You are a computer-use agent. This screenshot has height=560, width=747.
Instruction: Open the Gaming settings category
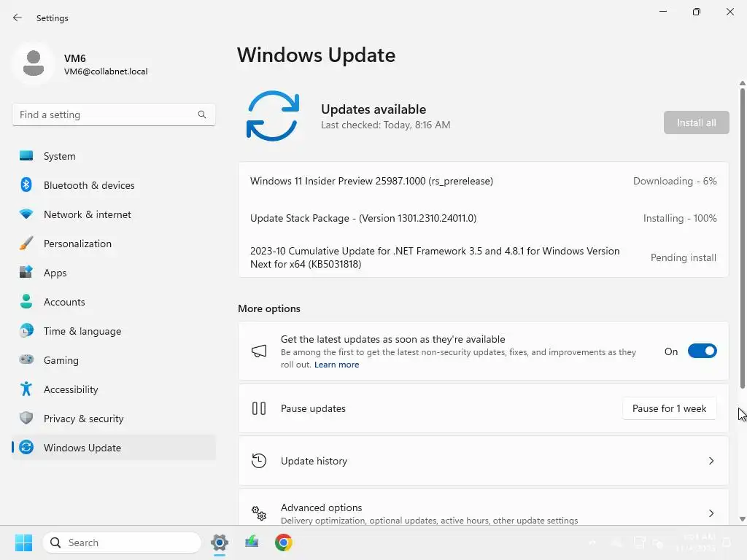(x=113, y=360)
